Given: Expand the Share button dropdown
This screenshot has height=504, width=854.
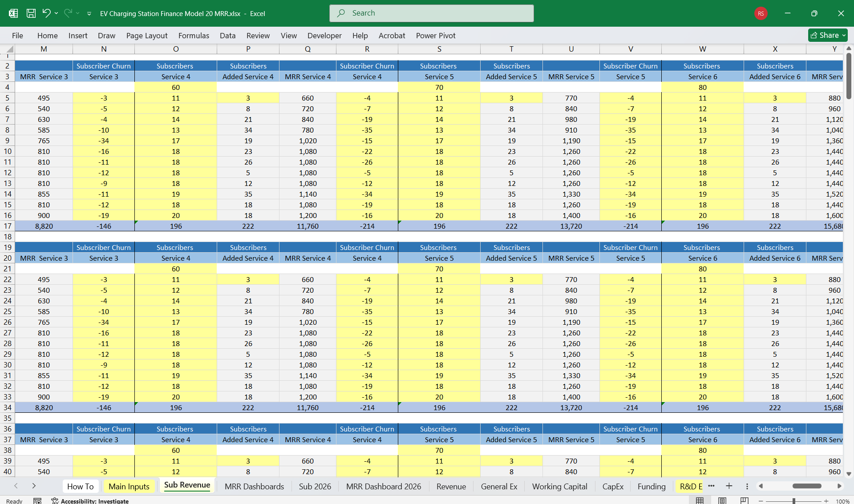Looking at the screenshot, I should click(844, 35).
